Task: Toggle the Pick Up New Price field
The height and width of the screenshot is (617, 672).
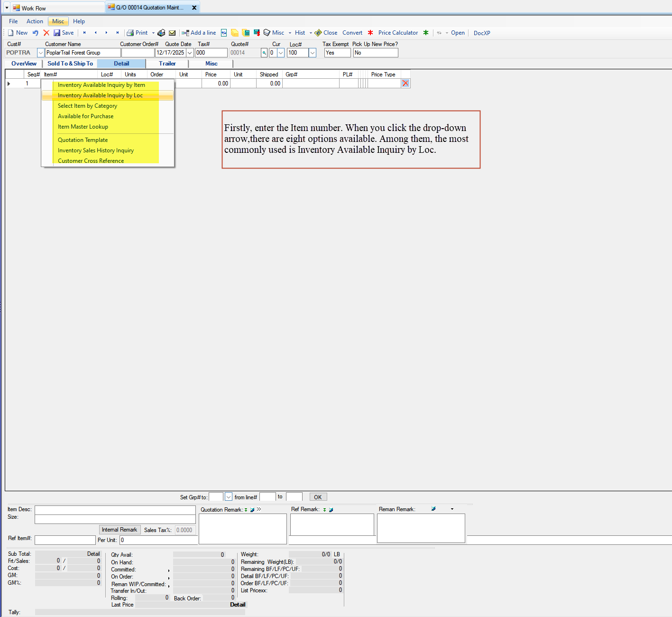Action: (375, 52)
